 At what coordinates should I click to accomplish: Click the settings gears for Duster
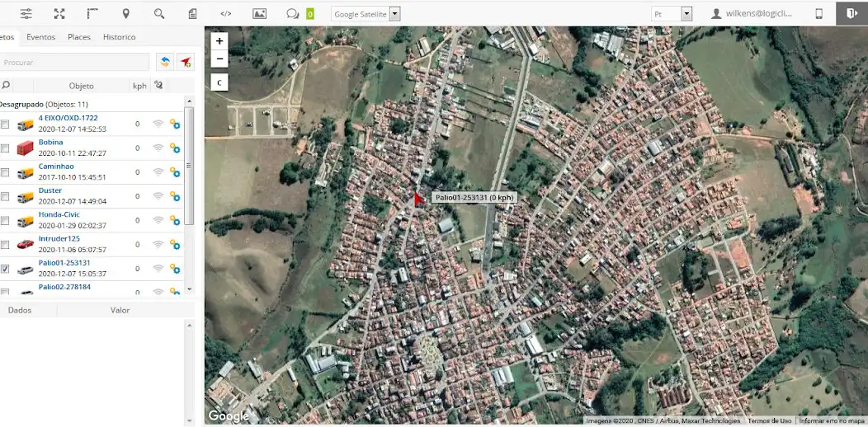(x=175, y=196)
